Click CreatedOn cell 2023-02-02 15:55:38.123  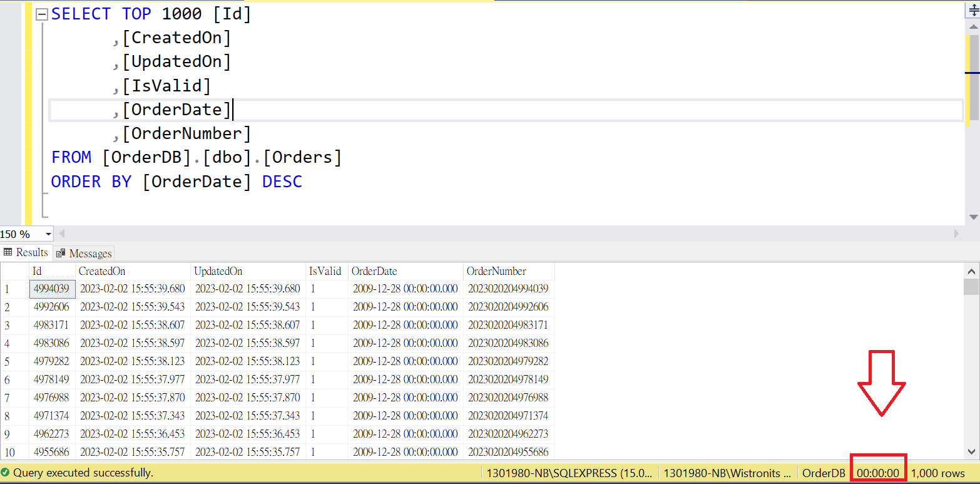tap(133, 361)
